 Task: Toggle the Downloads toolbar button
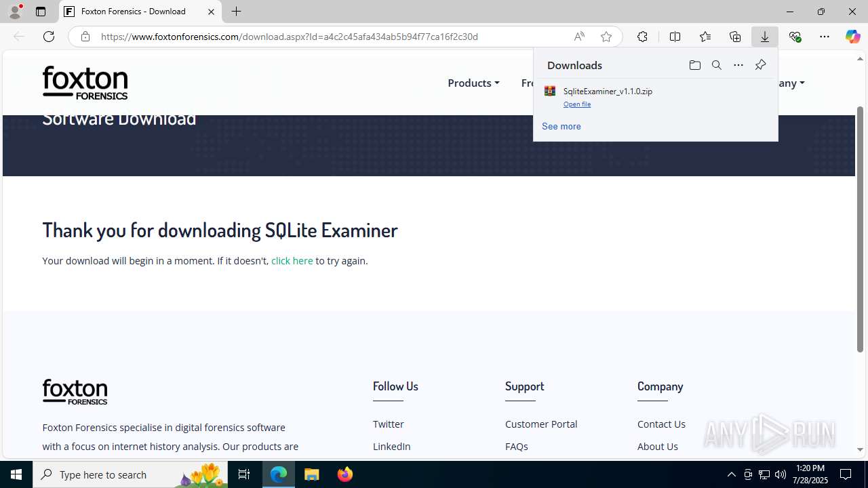[765, 37]
